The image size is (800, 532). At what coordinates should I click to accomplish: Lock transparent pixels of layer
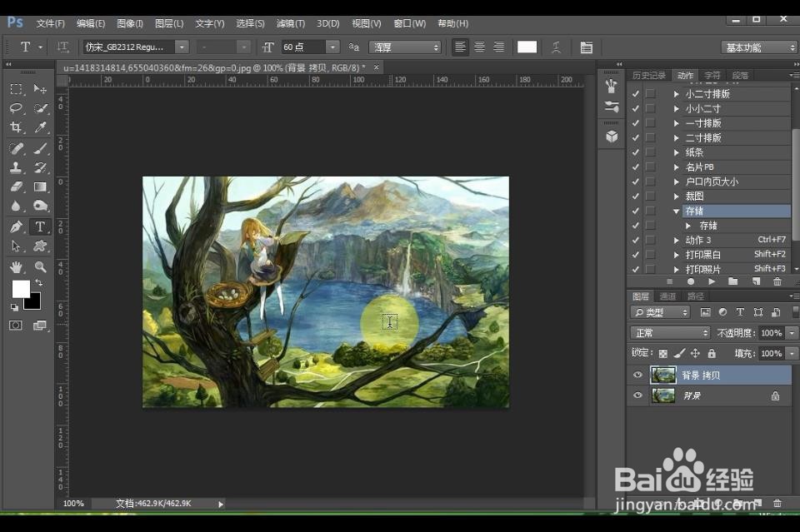pos(662,353)
